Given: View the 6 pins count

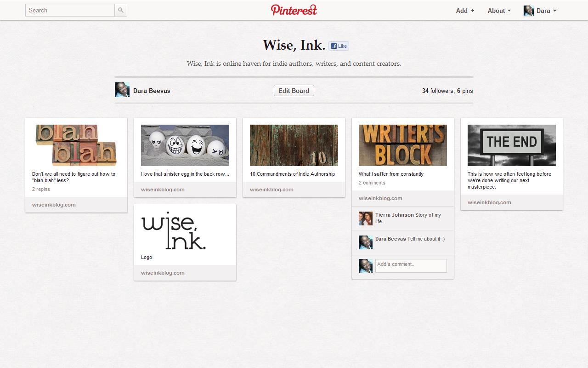Looking at the screenshot, I should coord(465,91).
